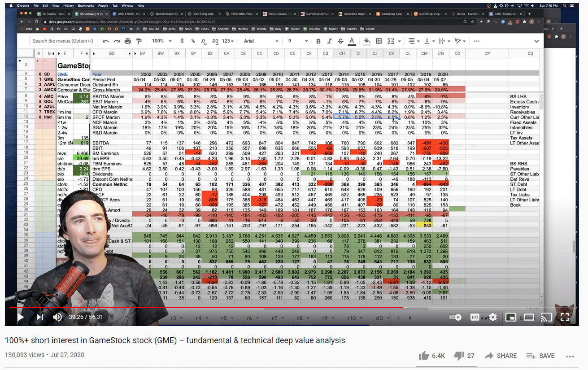This screenshot has height=370, width=588.
Task: Open more toolbar options ellipsis
Action: (x=476, y=41)
